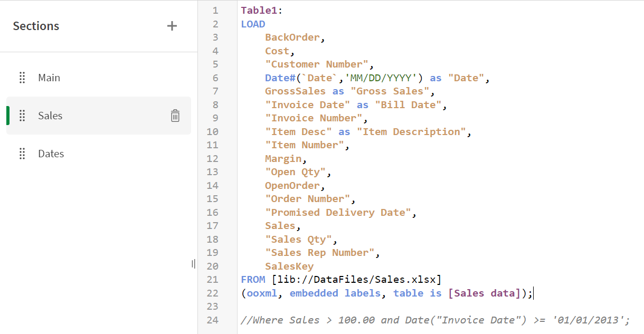Click the "Item Number" field
Viewport: 644px width, 334px height.
pos(305,145)
